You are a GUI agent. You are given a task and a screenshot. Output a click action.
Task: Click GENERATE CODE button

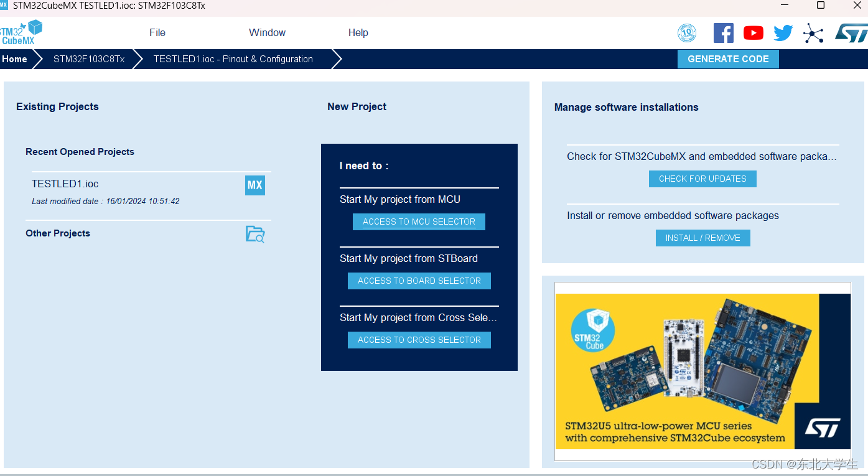pos(728,59)
